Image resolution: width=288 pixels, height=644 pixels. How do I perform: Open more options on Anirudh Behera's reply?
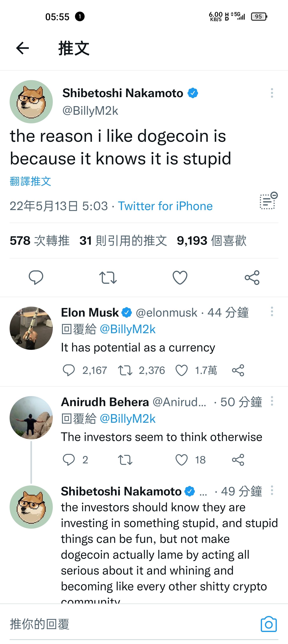[272, 401]
